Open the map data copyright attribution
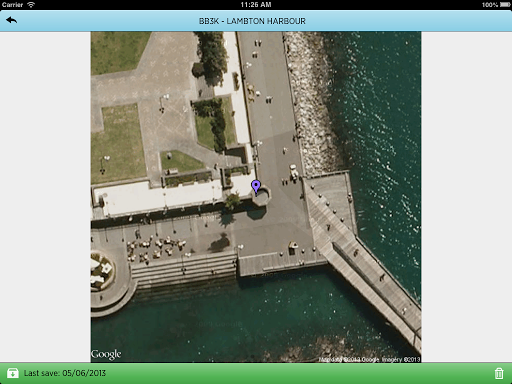The image size is (512, 384). [x=369, y=359]
